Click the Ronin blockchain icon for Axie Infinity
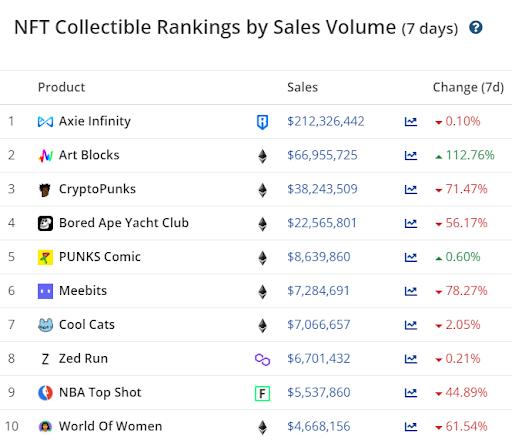Image resolution: width=512 pixels, height=443 pixels. tap(262, 122)
